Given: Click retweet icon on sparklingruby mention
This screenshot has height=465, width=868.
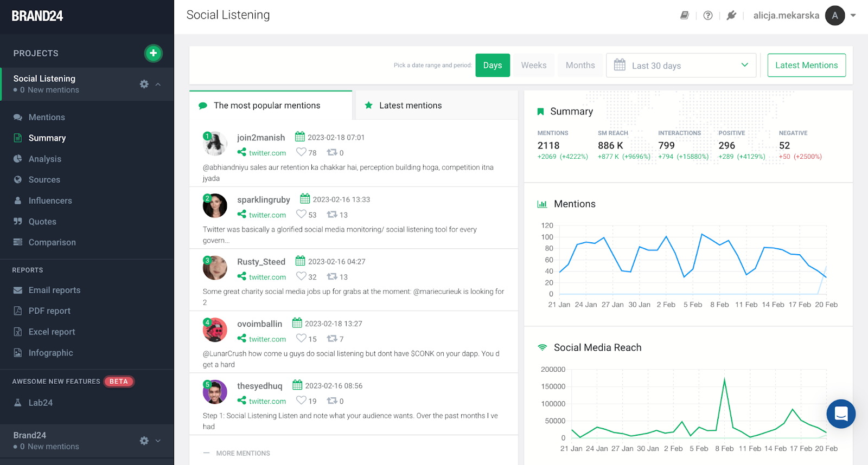Looking at the screenshot, I should tap(332, 215).
